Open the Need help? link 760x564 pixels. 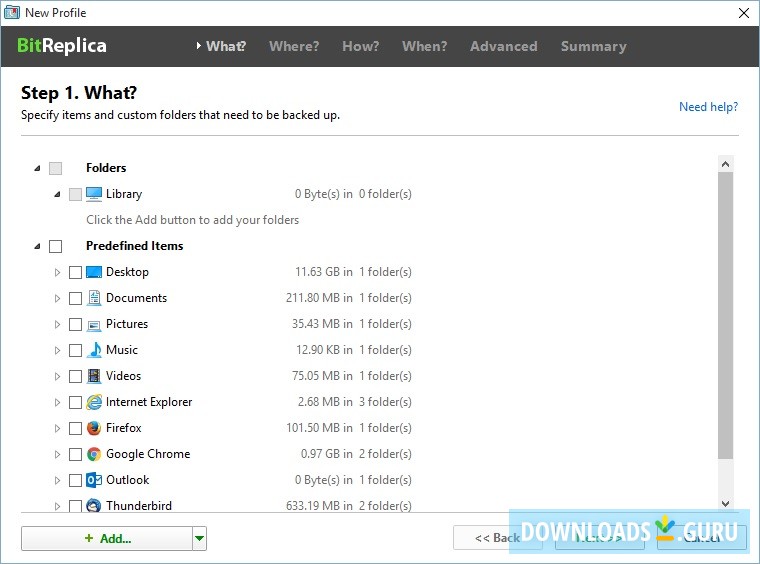point(708,107)
